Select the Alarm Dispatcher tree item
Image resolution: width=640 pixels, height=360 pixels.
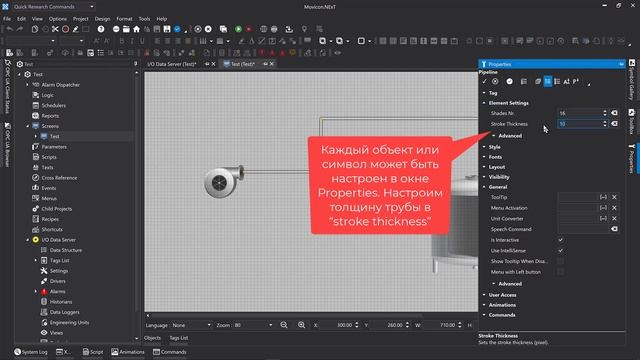point(60,85)
